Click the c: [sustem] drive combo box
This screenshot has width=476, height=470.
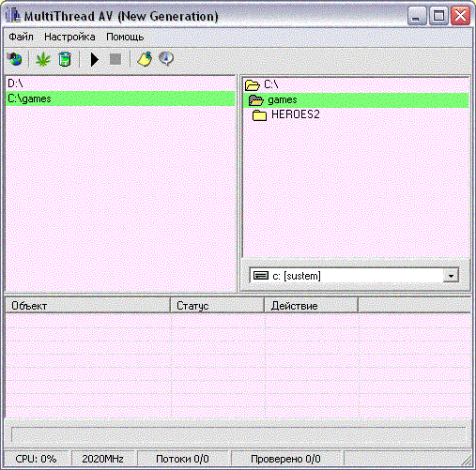click(x=354, y=276)
